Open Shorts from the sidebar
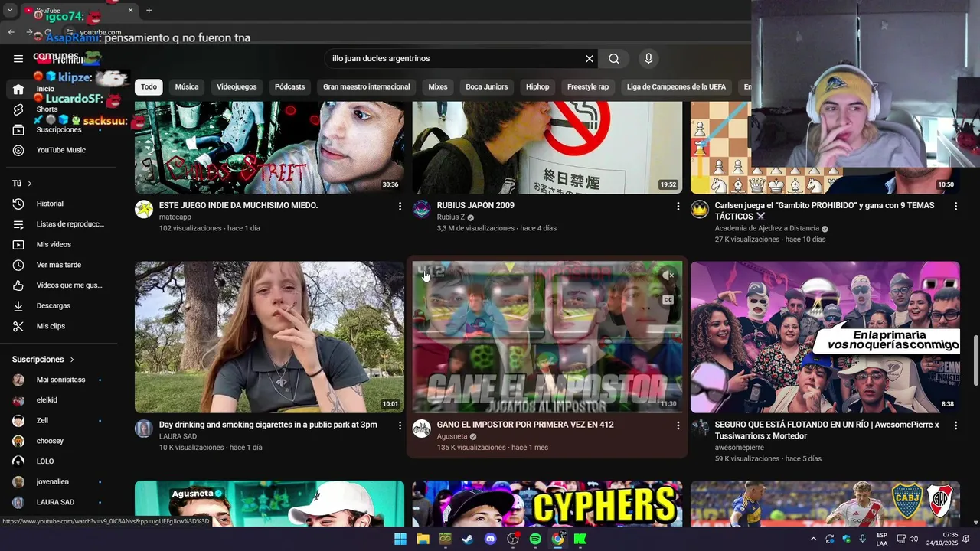The height and width of the screenshot is (551, 980). coord(61,109)
